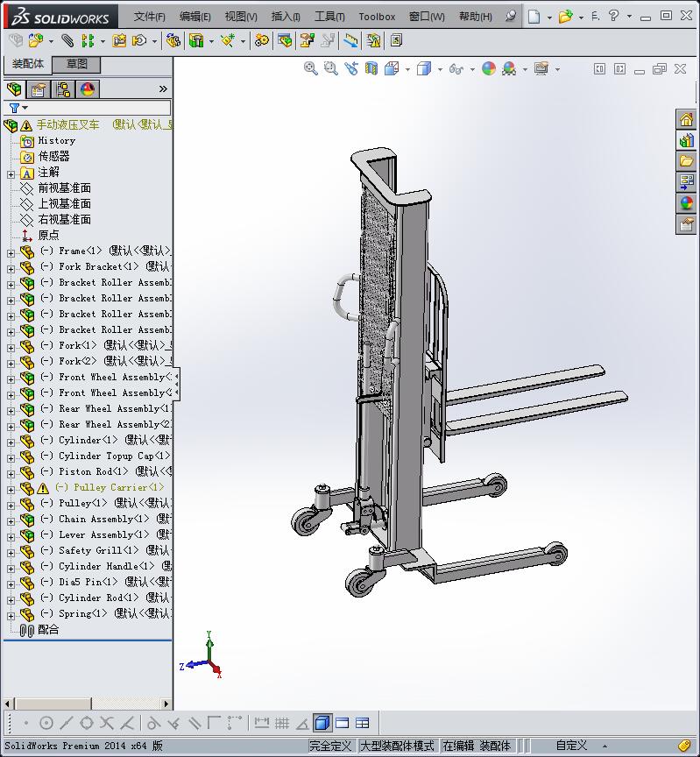Click the Open file folder icon
Viewport: 700px width, 757px height.
(565, 17)
